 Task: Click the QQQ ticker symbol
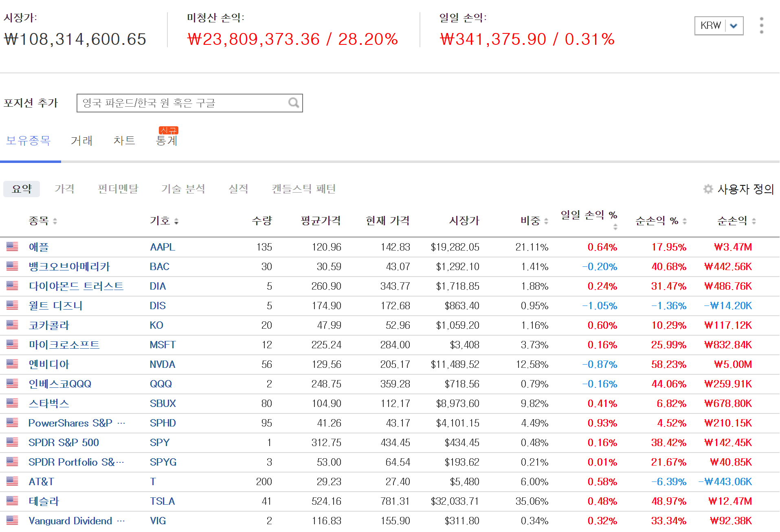[x=161, y=384]
